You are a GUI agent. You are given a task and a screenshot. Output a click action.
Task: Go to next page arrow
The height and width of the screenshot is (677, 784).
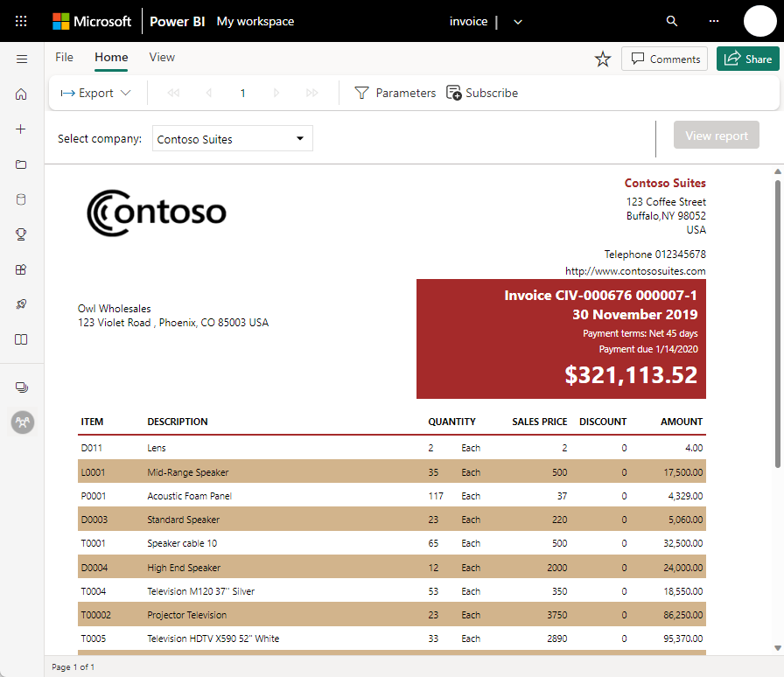[276, 93]
